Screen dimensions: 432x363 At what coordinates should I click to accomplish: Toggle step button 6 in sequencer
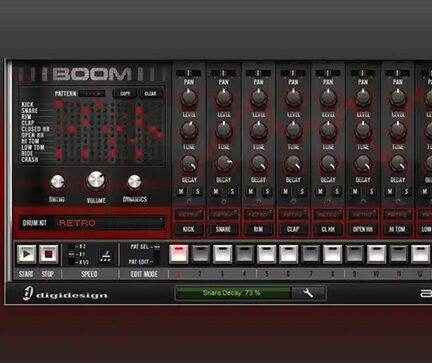(x=289, y=254)
